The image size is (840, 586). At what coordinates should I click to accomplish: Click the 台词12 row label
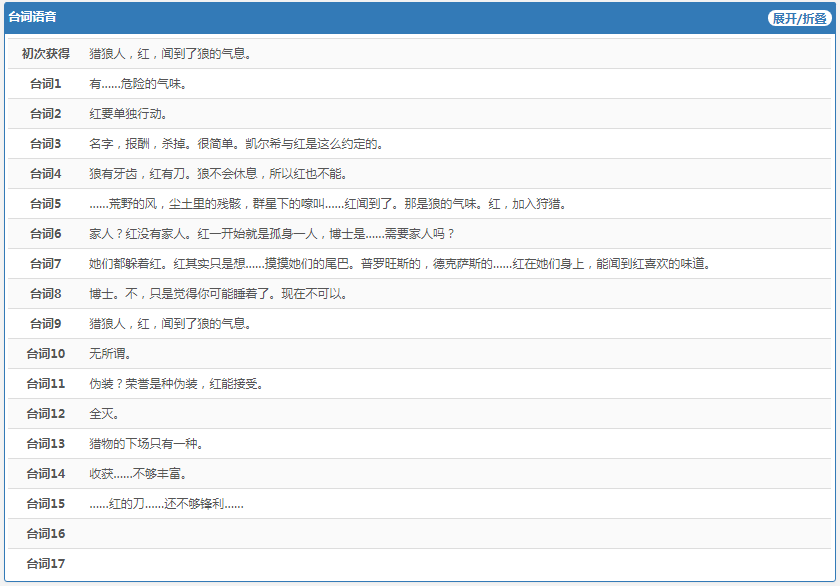point(46,414)
